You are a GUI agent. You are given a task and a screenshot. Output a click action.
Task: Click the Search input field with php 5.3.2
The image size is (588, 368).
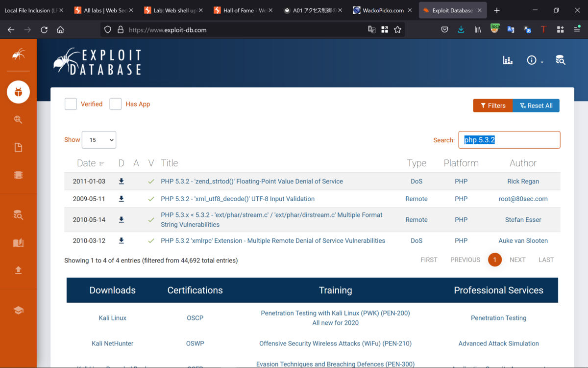509,140
